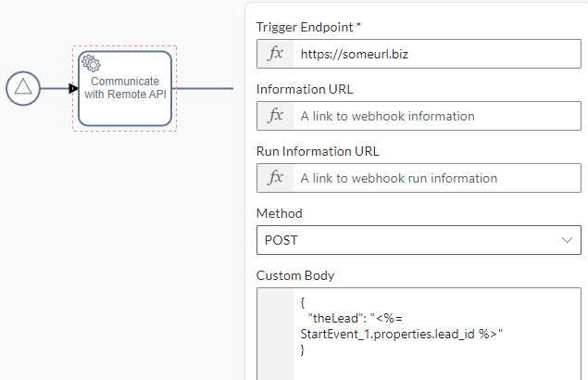Select the start event triangle circle
588x380 pixels.
pos(23,88)
